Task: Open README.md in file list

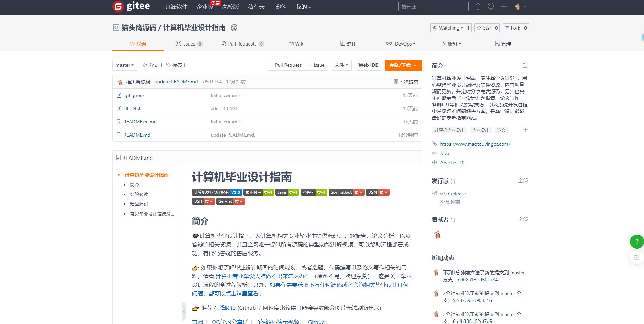Action: (137, 135)
